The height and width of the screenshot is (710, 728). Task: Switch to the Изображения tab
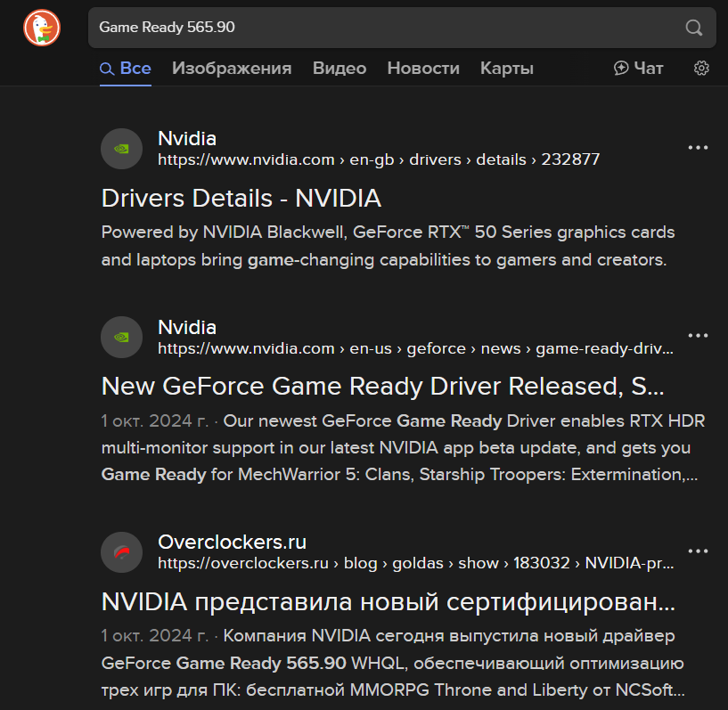point(232,69)
